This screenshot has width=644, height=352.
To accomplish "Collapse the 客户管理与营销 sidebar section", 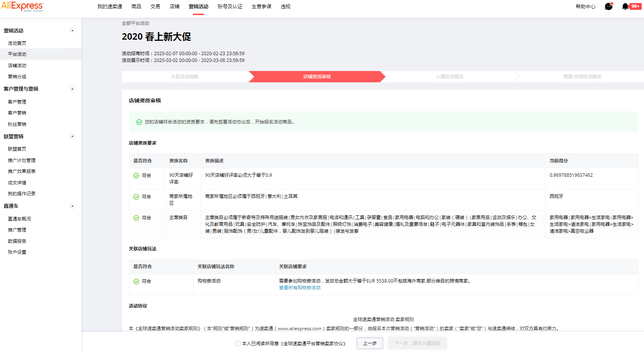I will [72, 89].
